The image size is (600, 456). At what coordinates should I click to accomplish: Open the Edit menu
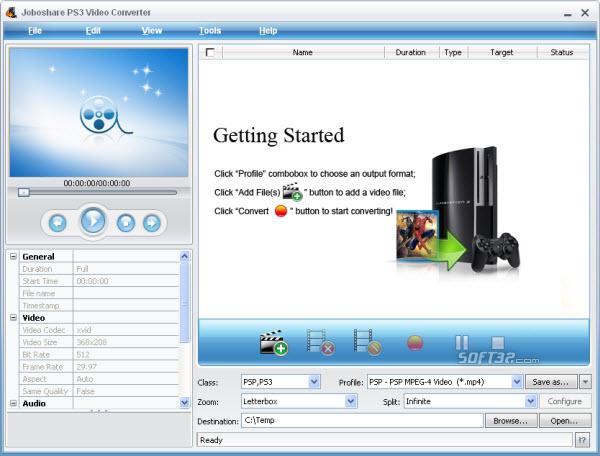(93, 31)
